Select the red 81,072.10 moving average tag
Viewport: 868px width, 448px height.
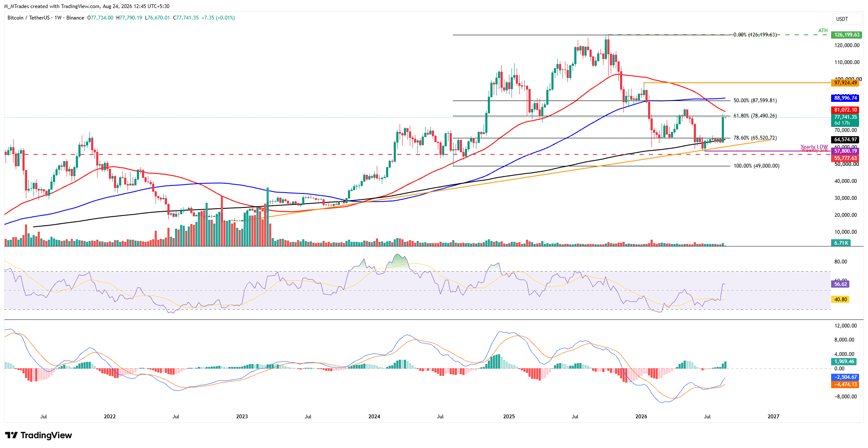click(x=846, y=110)
